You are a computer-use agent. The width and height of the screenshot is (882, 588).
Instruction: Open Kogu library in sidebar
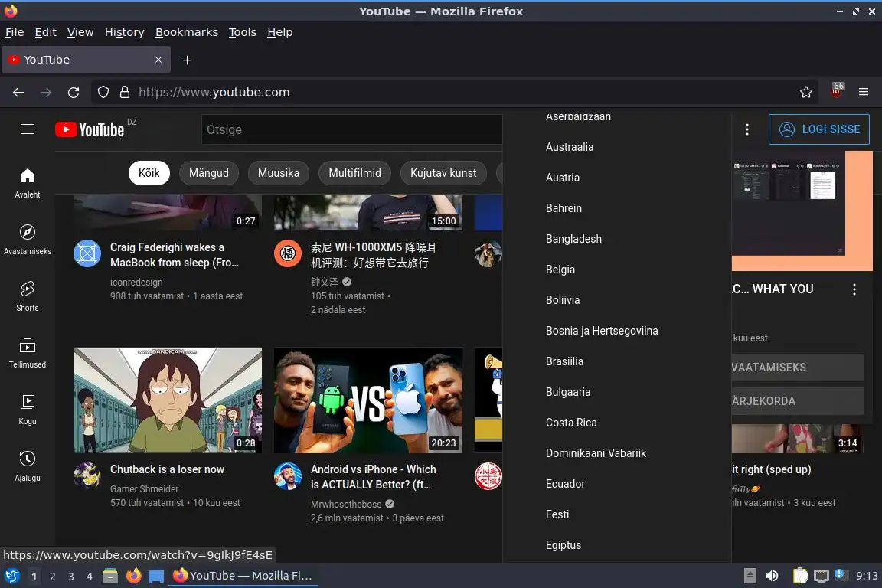(x=28, y=410)
